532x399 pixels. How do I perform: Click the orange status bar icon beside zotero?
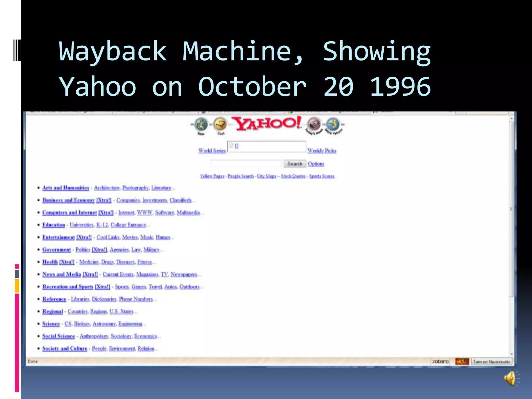(462, 361)
